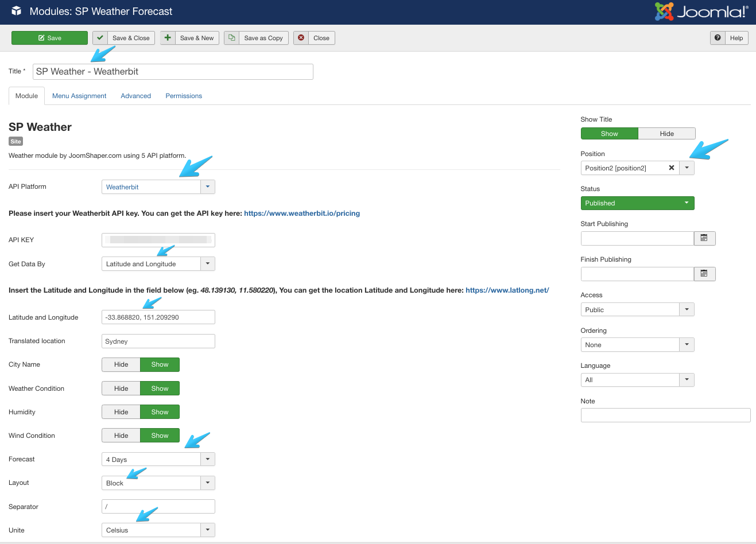
Task: Click the red X icon on Close button
Action: [x=301, y=38]
